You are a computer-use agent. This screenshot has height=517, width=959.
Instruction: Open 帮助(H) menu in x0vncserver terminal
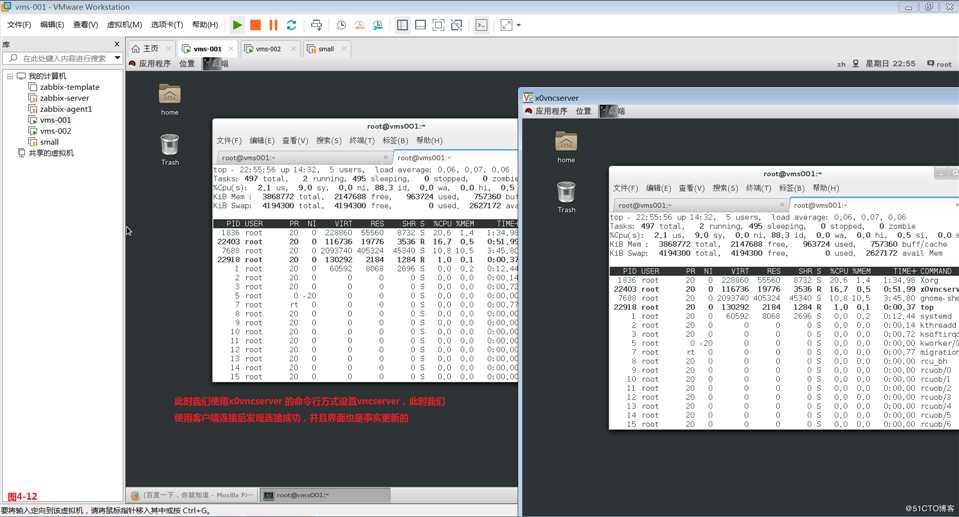click(826, 188)
